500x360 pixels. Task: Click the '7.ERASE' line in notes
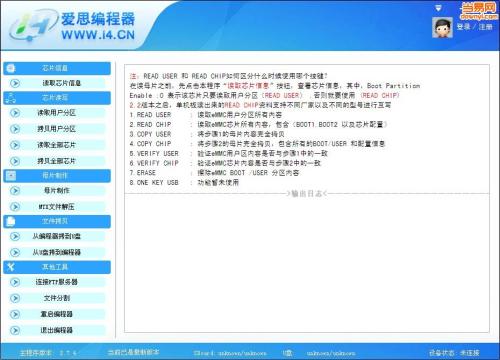214,173
